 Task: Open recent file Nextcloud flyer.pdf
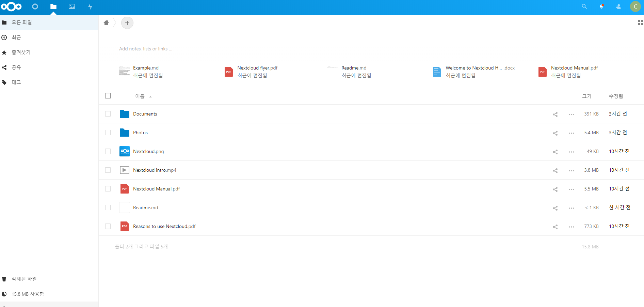point(251,72)
